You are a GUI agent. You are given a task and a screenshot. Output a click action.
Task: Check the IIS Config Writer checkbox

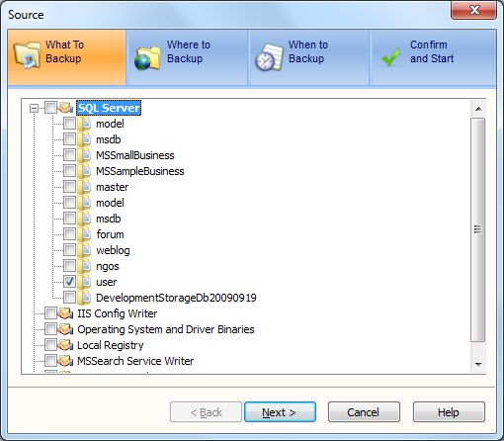[x=50, y=313]
